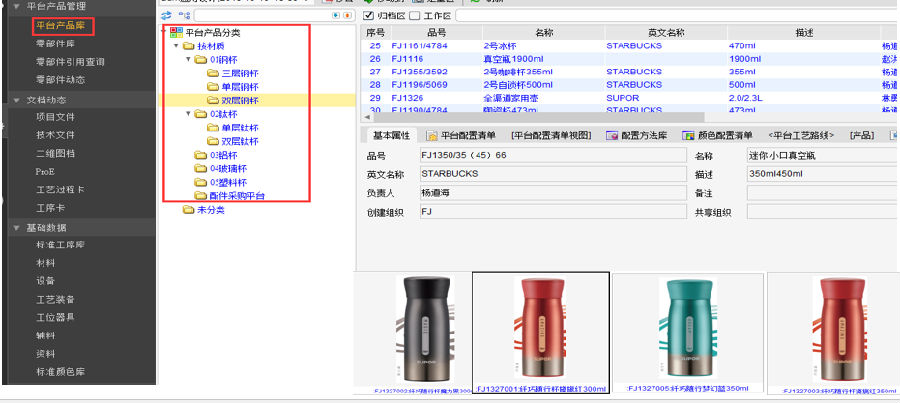
Task: Collapse the 02钛杯 tree node arrow
Action: [188, 114]
